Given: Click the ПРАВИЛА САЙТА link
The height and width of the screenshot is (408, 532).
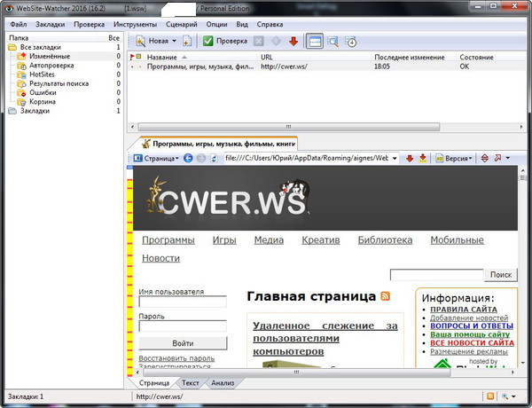Looking at the screenshot, I should pyautogui.click(x=463, y=310).
